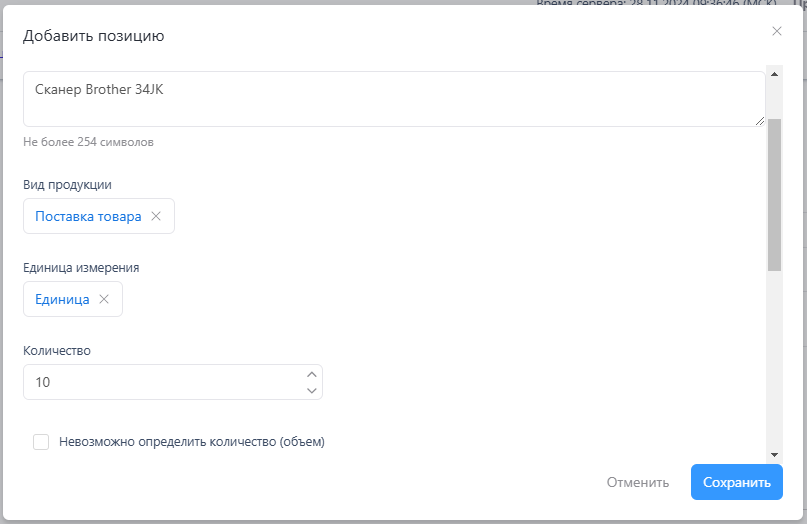Click the Невозможно определить количество (объем) label text
Image resolution: width=807 pixels, height=524 pixels.
coord(192,441)
